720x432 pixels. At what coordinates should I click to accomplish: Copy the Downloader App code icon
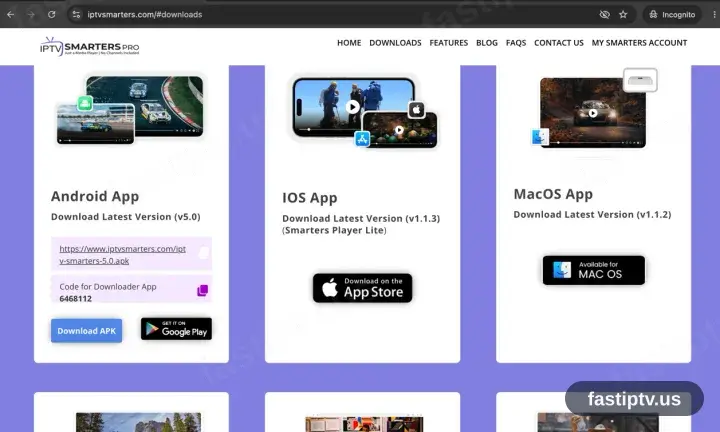[x=202, y=291]
